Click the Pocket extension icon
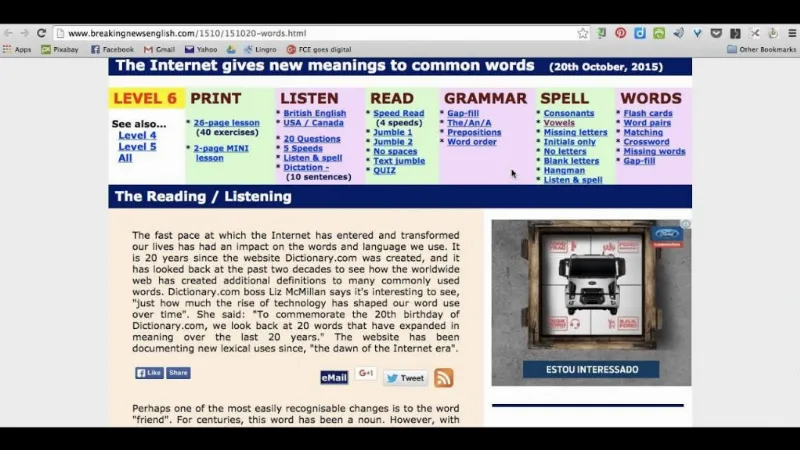 tap(716, 33)
